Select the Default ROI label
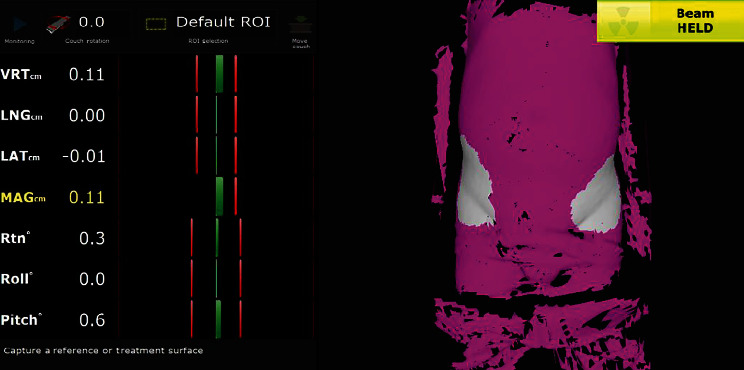This screenshot has width=744, height=370. pyautogui.click(x=223, y=22)
